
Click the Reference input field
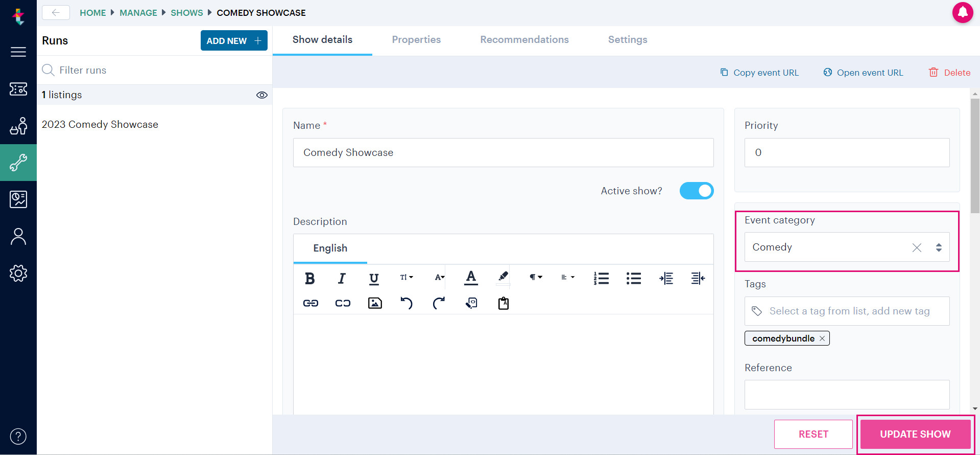[847, 395]
